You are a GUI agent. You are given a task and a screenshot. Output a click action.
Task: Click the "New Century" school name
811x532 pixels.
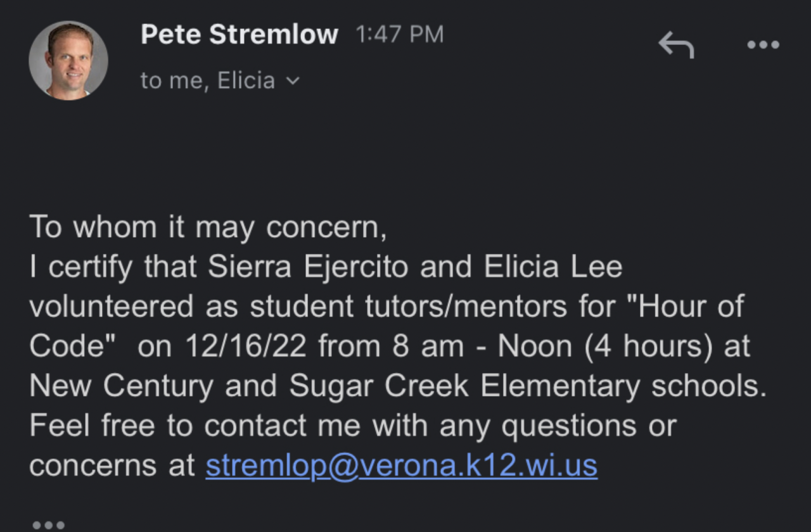[121, 386]
